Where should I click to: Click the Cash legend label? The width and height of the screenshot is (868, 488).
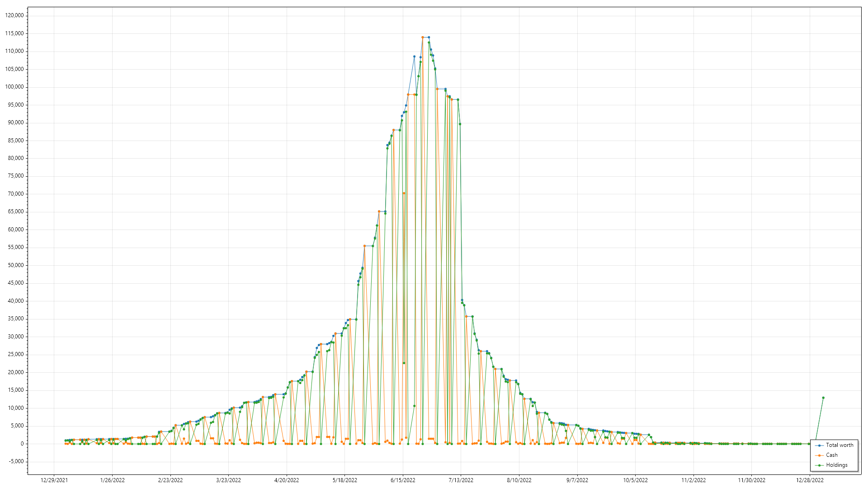832,455
